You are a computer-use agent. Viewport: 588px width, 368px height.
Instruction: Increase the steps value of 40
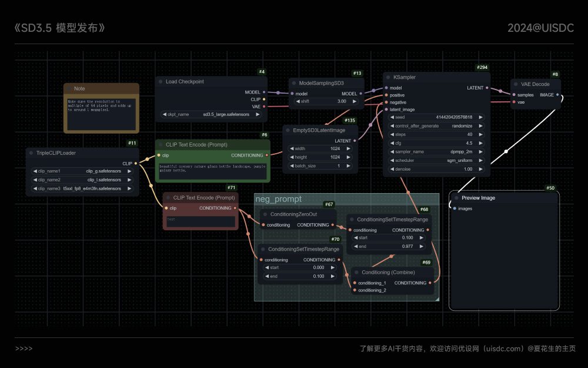click(x=481, y=134)
